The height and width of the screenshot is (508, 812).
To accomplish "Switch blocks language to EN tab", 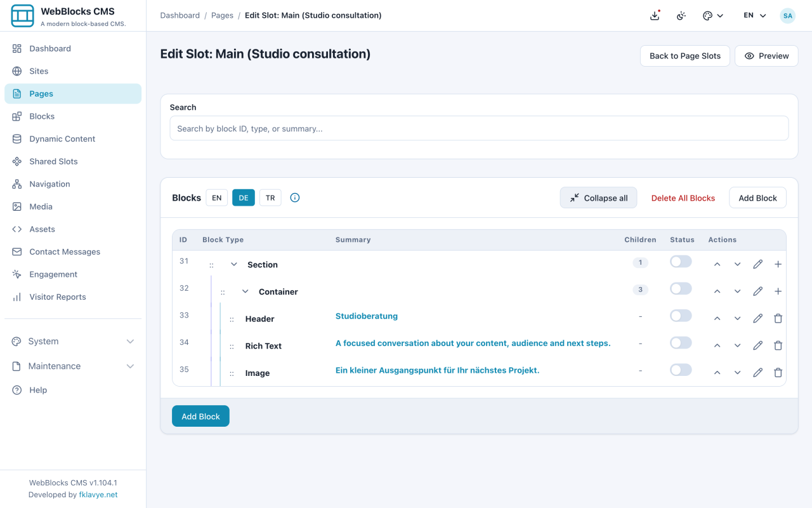I will [216, 197].
